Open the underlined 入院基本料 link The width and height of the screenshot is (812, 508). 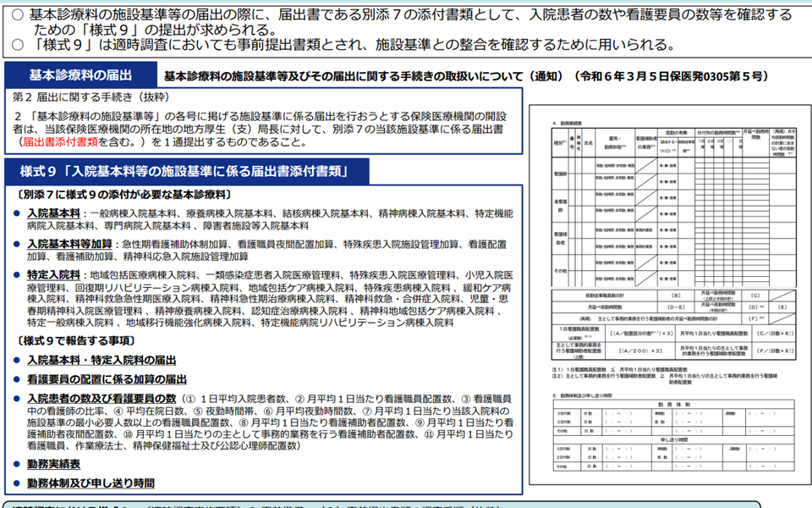point(54,213)
